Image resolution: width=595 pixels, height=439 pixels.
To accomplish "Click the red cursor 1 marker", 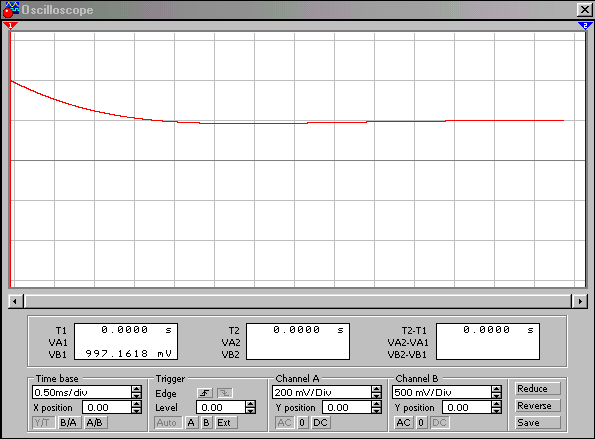I will [10, 26].
